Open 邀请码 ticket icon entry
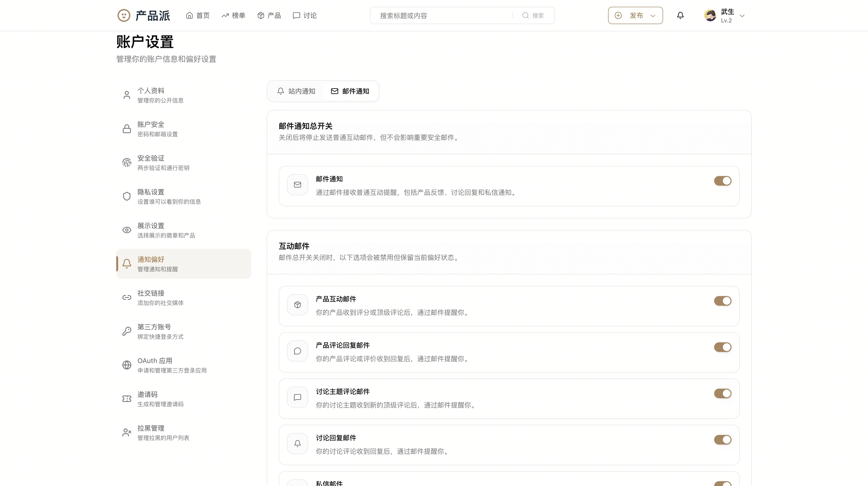Image resolution: width=868 pixels, height=486 pixels. (127, 399)
